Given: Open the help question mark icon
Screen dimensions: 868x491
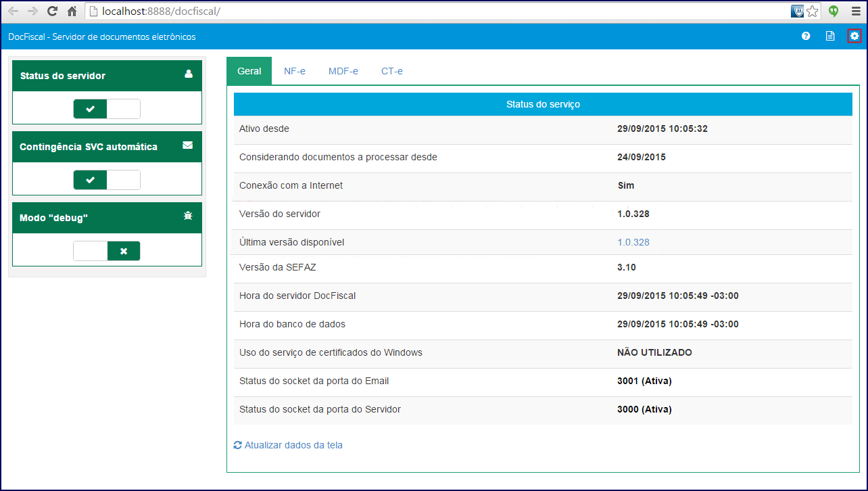Looking at the screenshot, I should click(806, 36).
